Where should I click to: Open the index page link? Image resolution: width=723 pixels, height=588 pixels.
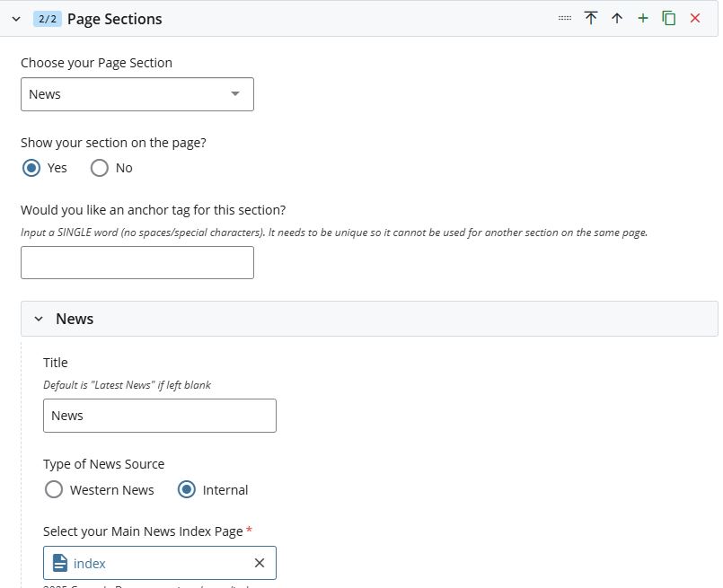[x=90, y=563]
